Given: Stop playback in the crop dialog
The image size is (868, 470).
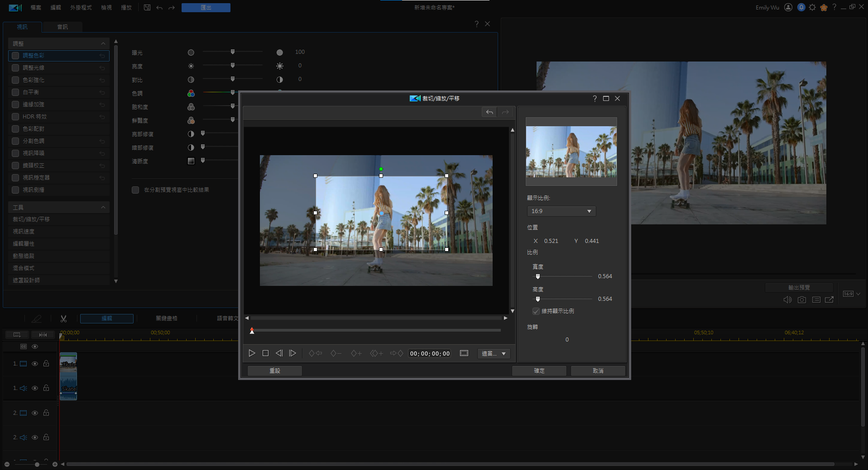Looking at the screenshot, I should 265,353.
